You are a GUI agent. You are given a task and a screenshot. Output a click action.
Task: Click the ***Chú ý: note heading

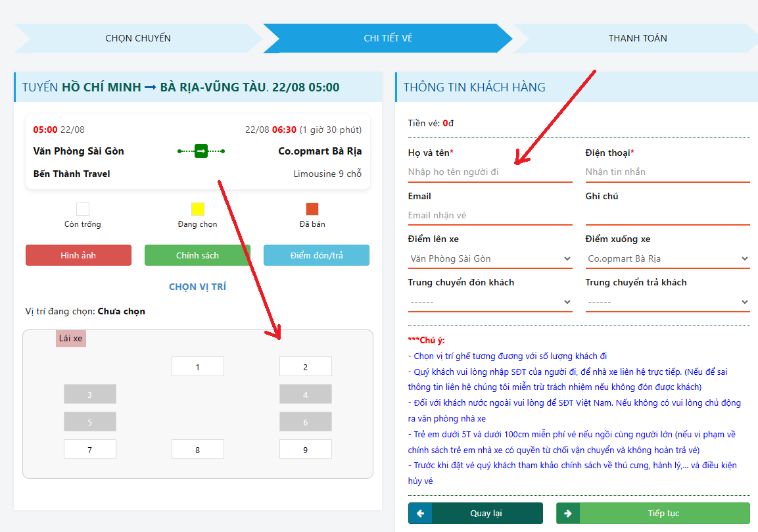coord(427,340)
